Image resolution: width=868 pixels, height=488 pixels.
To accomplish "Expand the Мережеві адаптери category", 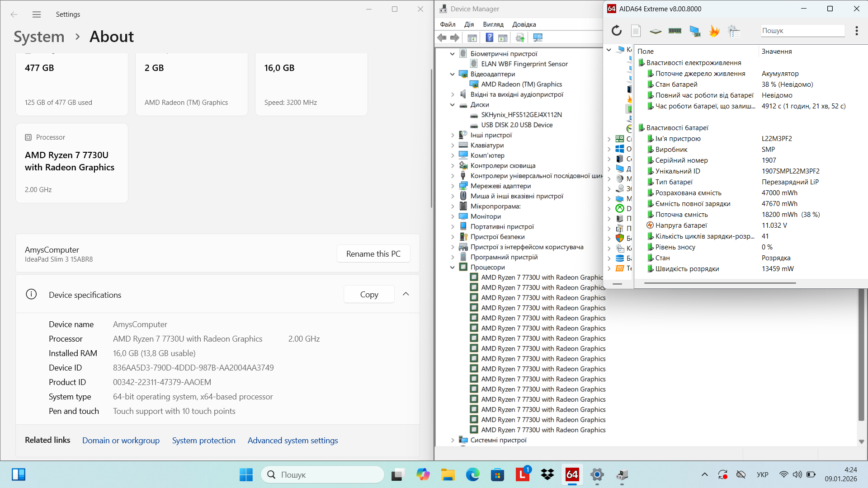I will pos(452,186).
